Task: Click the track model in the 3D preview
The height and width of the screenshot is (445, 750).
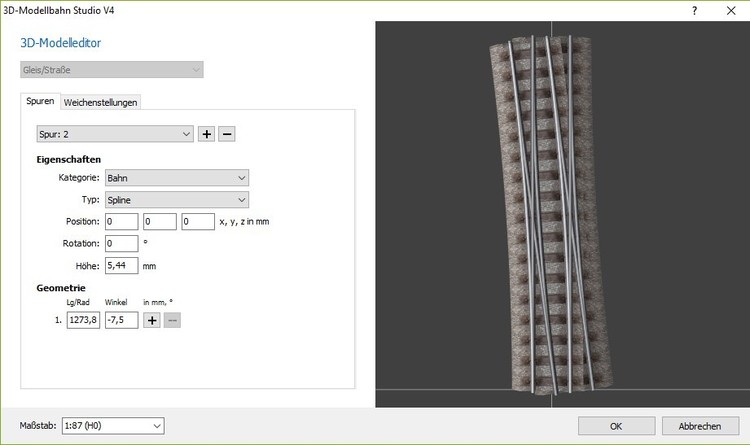Action: tap(550, 215)
